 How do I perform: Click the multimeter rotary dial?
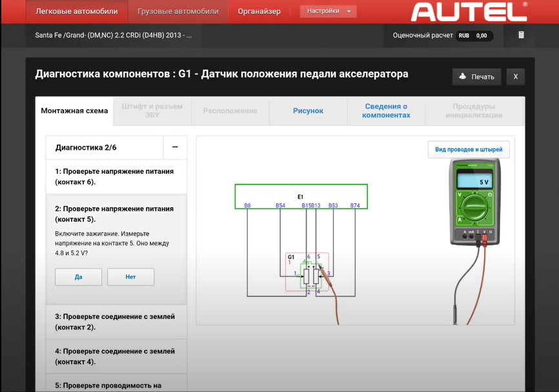click(x=474, y=208)
